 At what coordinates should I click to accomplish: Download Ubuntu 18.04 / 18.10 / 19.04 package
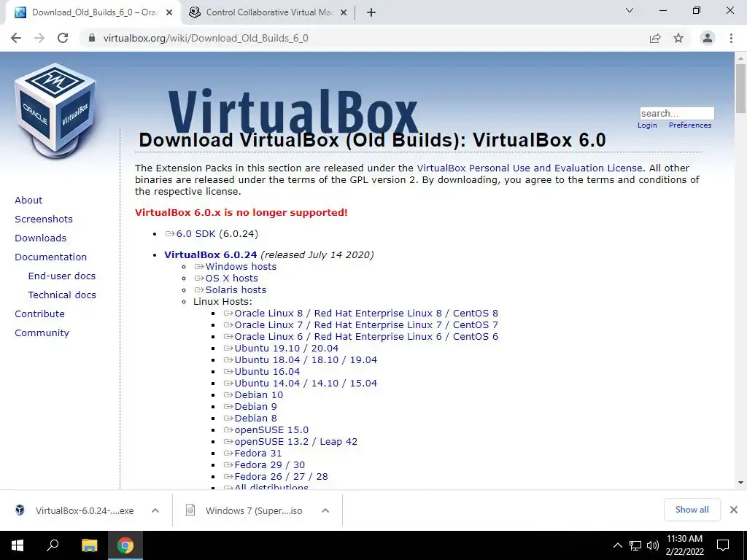coord(306,360)
